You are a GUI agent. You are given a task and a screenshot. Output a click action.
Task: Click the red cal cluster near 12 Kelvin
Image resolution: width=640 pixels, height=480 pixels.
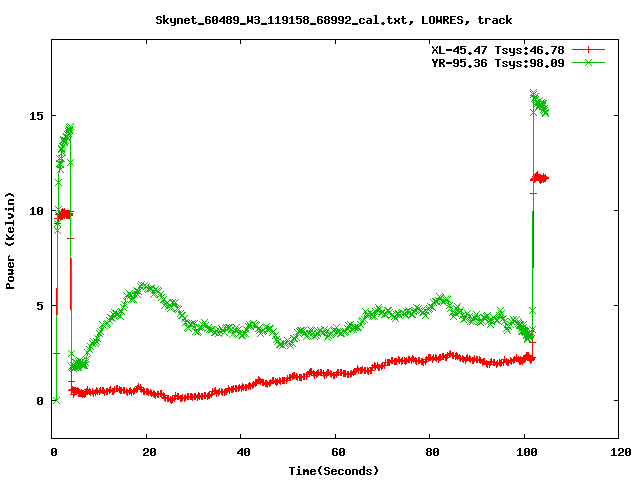click(540, 178)
